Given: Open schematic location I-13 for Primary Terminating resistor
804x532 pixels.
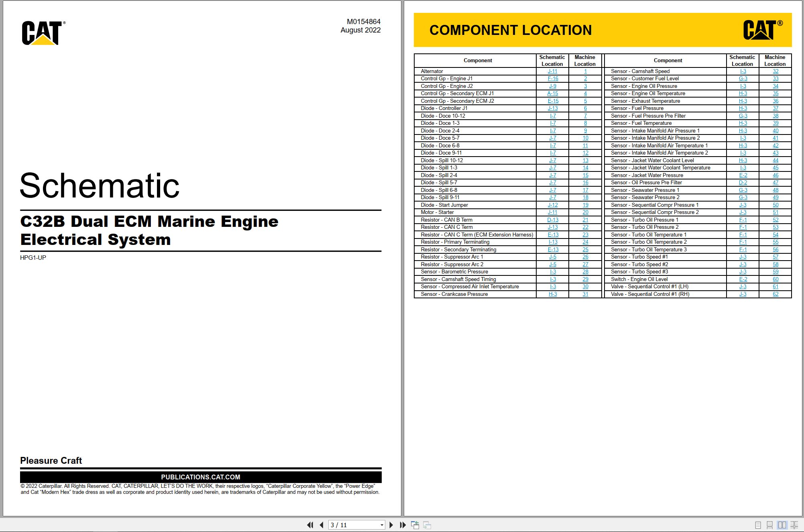Looking at the screenshot, I should coord(553,242).
